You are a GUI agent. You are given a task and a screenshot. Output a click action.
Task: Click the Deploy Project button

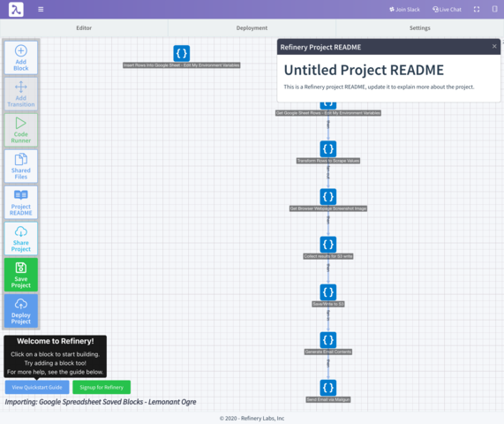click(x=21, y=311)
